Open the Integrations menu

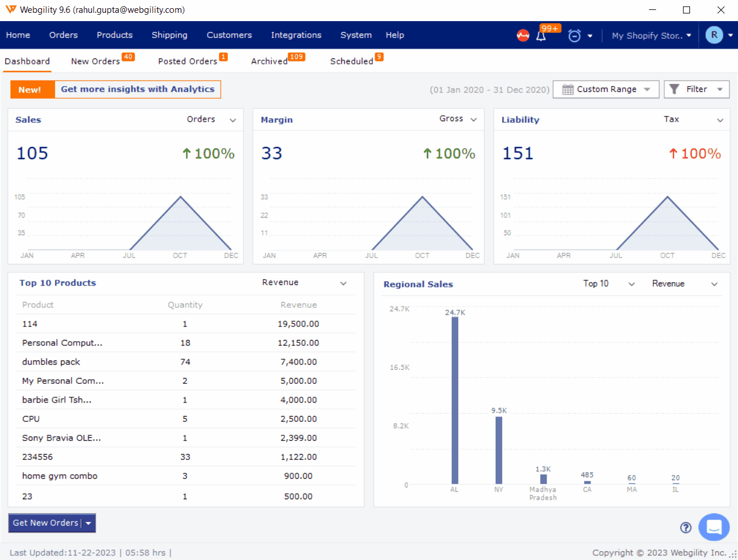click(x=296, y=35)
